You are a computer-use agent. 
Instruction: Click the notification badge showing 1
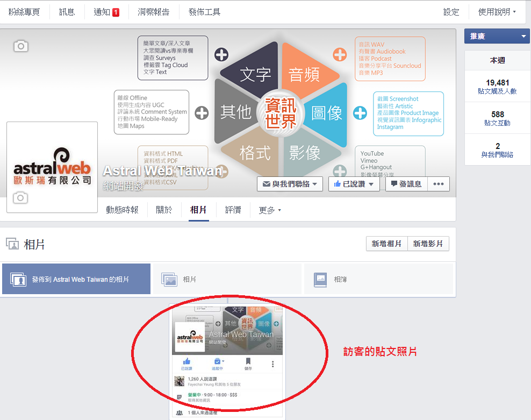(116, 12)
